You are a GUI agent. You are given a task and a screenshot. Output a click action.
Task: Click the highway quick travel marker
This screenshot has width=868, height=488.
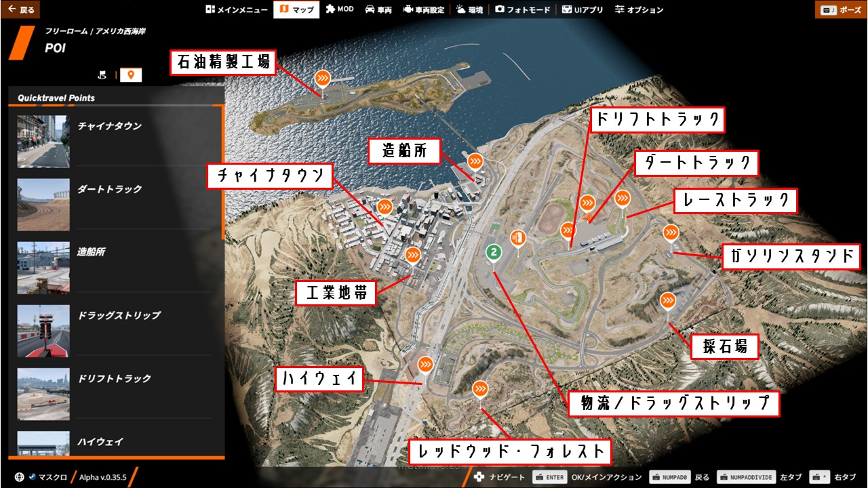(x=425, y=365)
